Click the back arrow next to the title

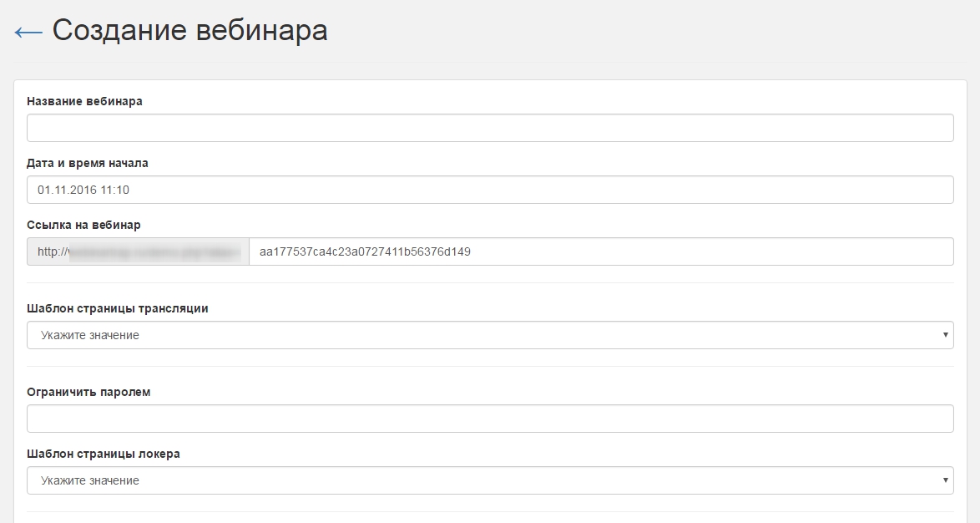(x=28, y=32)
